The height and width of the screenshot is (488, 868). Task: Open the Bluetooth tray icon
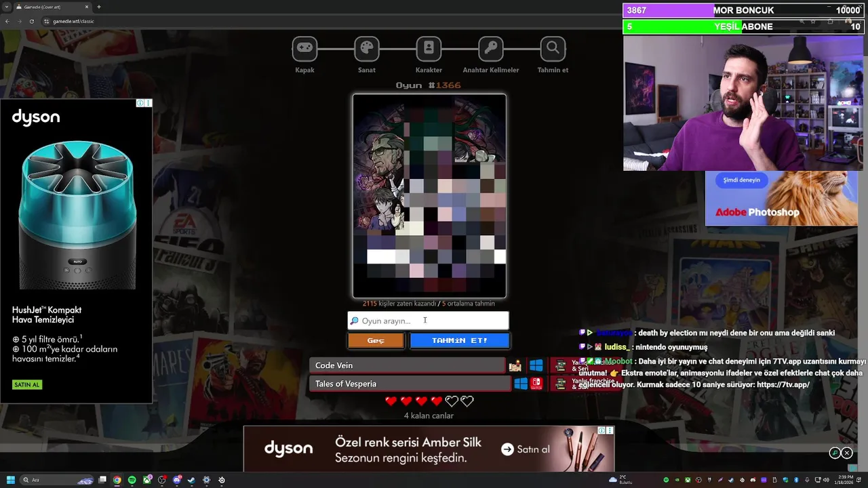click(796, 480)
